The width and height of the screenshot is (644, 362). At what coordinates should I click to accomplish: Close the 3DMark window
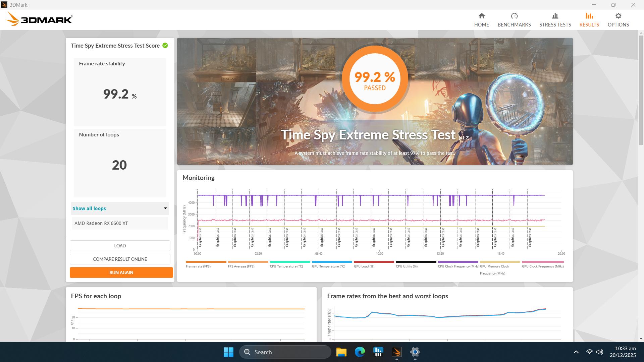pyautogui.click(x=633, y=5)
